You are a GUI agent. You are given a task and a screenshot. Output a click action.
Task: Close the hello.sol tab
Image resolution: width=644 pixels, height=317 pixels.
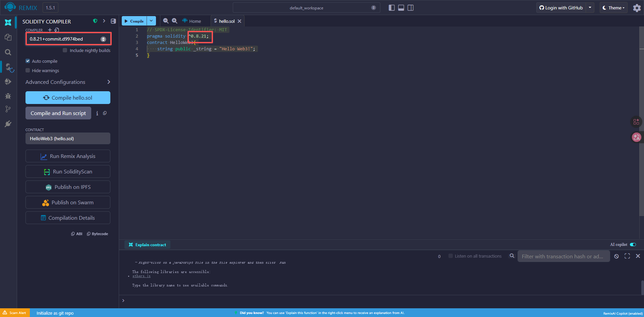[239, 21]
